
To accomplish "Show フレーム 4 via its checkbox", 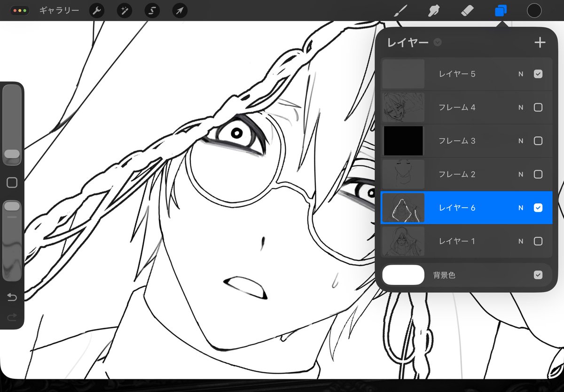I will click(538, 108).
